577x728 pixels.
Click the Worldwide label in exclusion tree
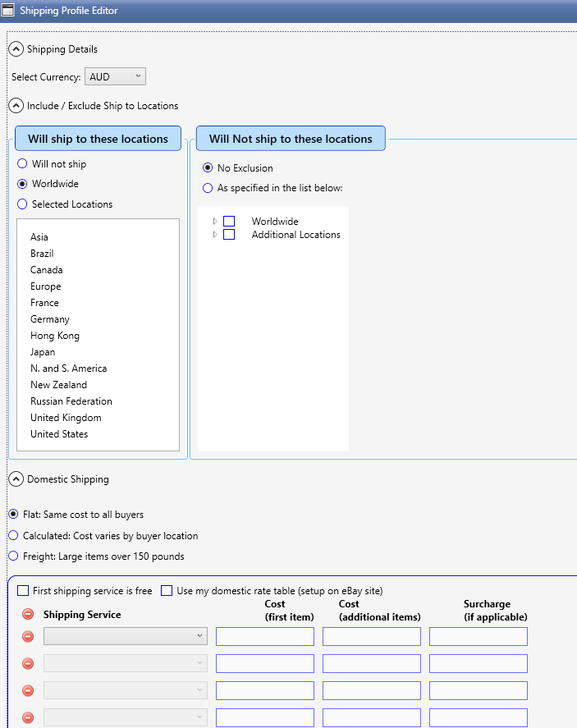click(275, 222)
